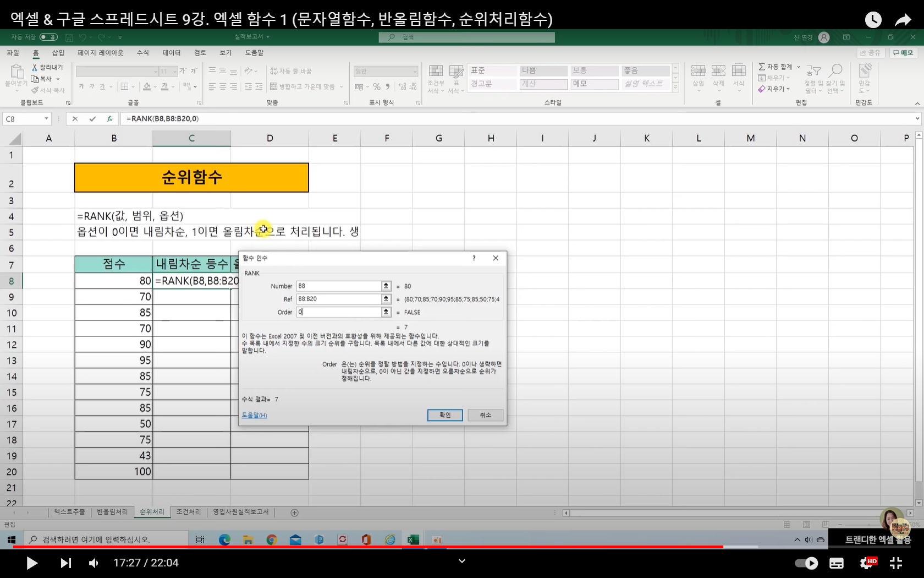Toggle YouTube autoplay switch
924x578 pixels.
(806, 563)
